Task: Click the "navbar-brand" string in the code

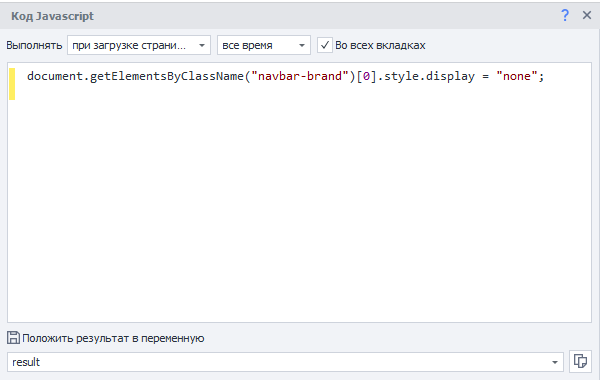Action: pos(300,76)
